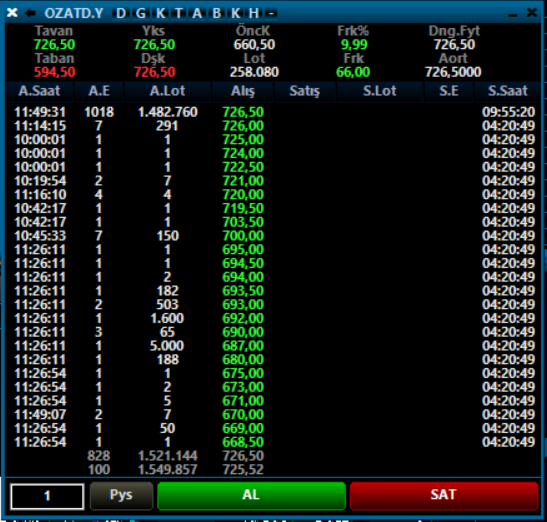Select the bid price 693,50
Viewport: 547px width, 522px height.
pos(243,291)
